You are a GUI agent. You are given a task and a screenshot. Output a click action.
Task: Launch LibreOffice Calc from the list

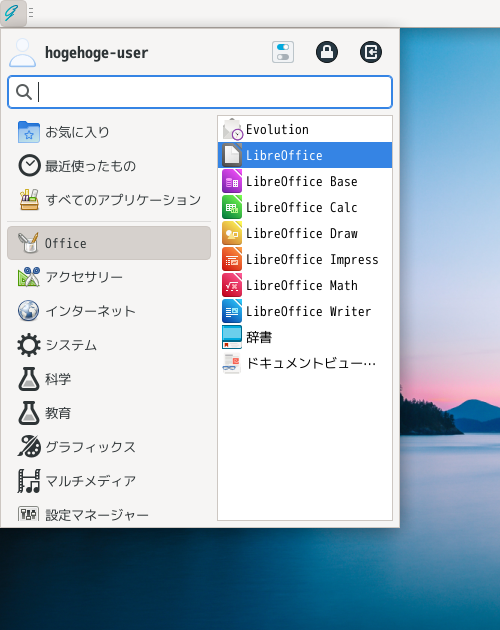[x=305, y=207]
